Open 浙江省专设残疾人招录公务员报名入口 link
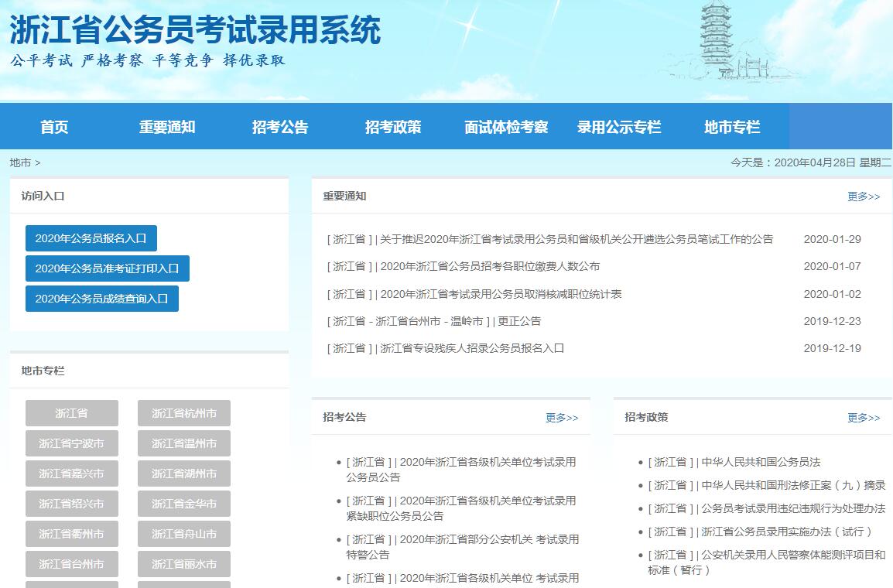Screen dimensions: 893x588 472,348
